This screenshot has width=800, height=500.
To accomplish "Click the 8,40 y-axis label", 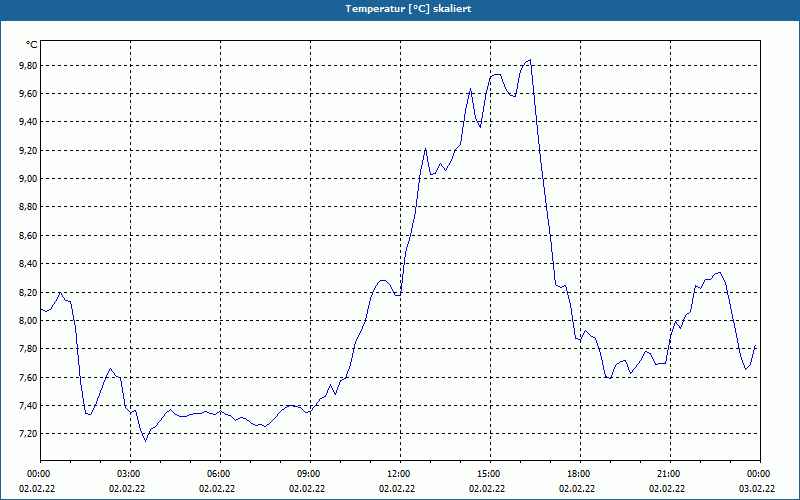I will [28, 264].
